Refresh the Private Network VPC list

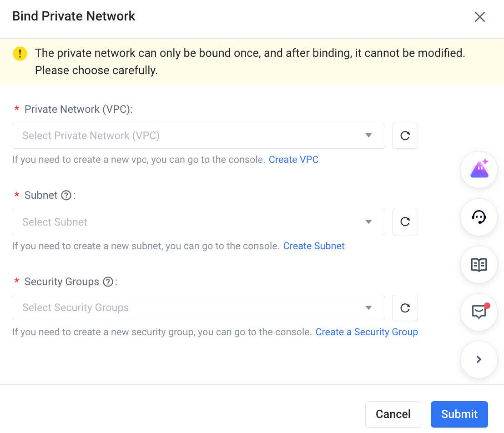click(x=405, y=136)
